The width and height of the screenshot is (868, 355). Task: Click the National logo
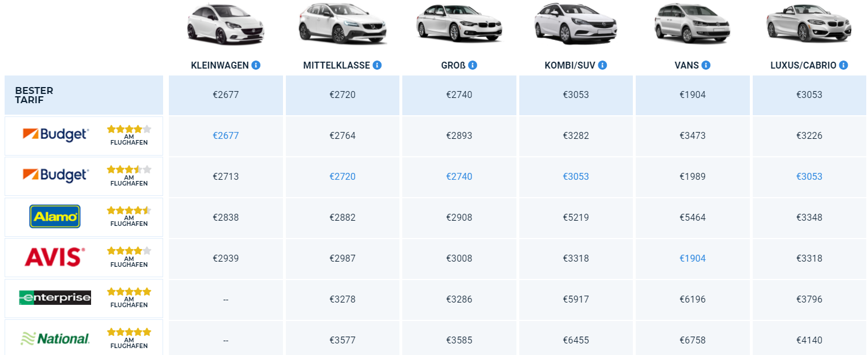(x=55, y=339)
